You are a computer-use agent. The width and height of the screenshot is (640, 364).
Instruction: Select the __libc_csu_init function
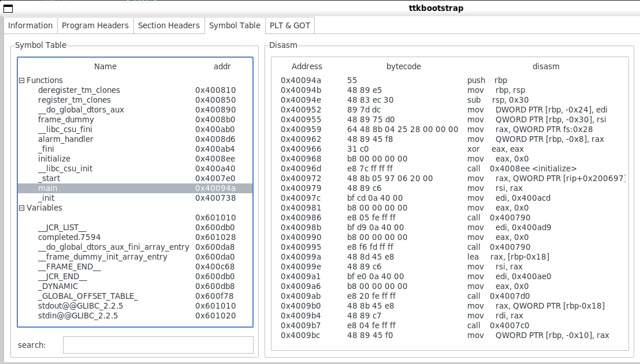[135, 168]
